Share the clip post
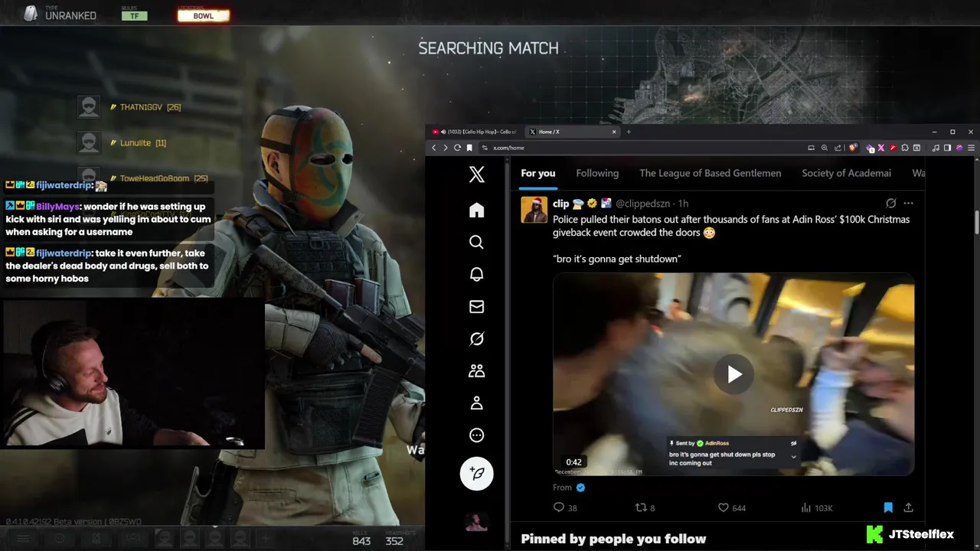This screenshot has width=980, height=551. (x=908, y=507)
